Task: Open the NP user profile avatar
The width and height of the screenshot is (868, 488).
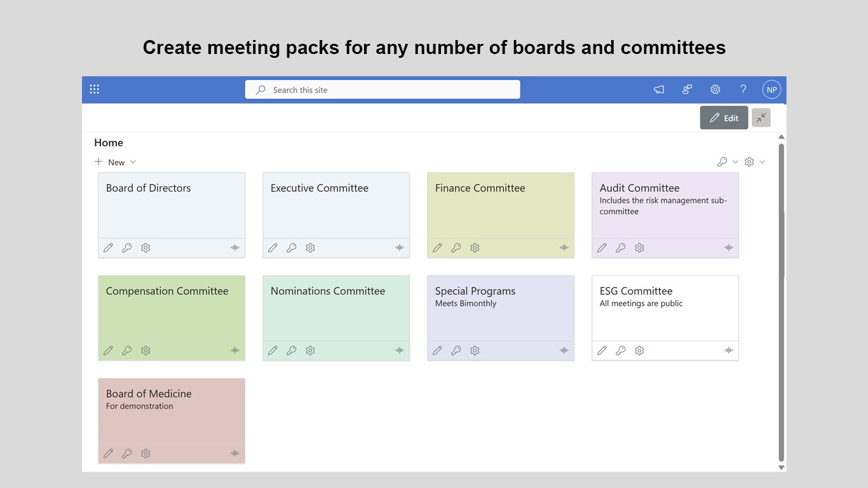Action: coord(771,90)
